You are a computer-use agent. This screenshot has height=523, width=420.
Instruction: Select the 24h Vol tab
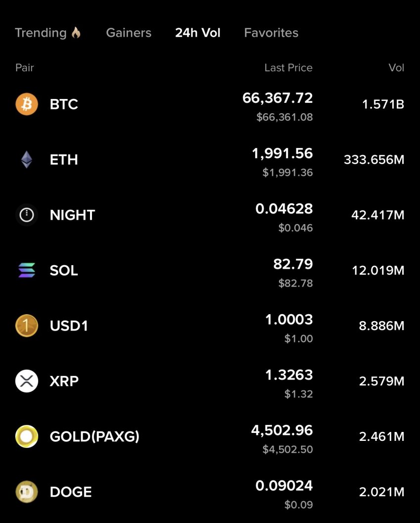click(198, 33)
